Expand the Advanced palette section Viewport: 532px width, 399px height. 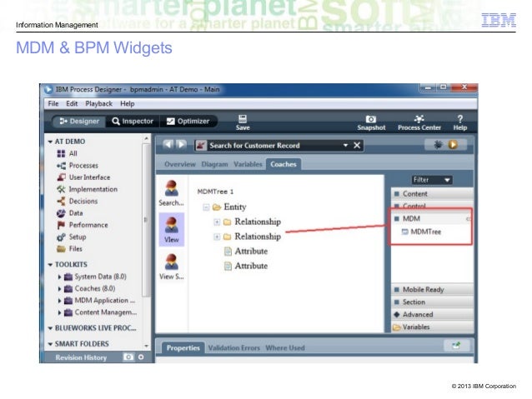(432, 315)
